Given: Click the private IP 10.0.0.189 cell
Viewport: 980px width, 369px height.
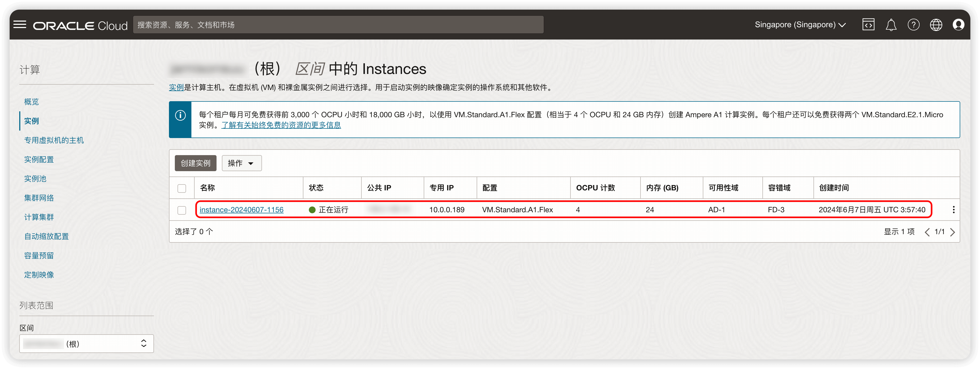Looking at the screenshot, I should click(x=447, y=210).
